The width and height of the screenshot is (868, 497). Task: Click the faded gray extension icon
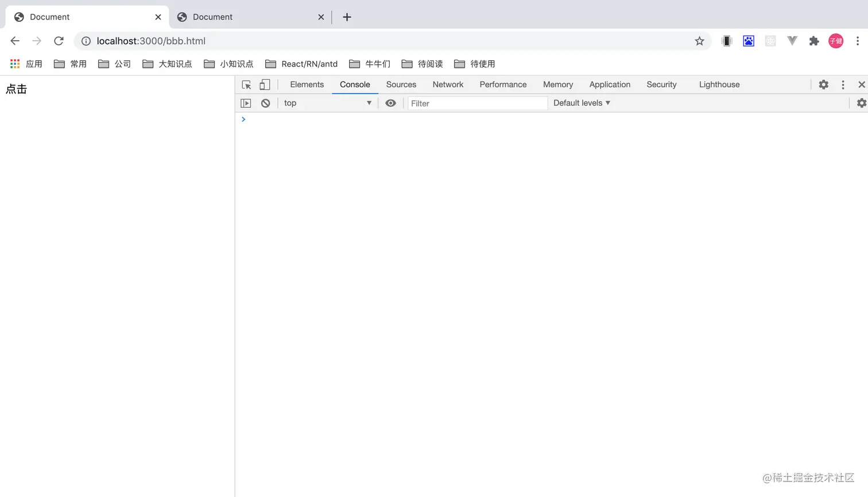[x=770, y=41]
